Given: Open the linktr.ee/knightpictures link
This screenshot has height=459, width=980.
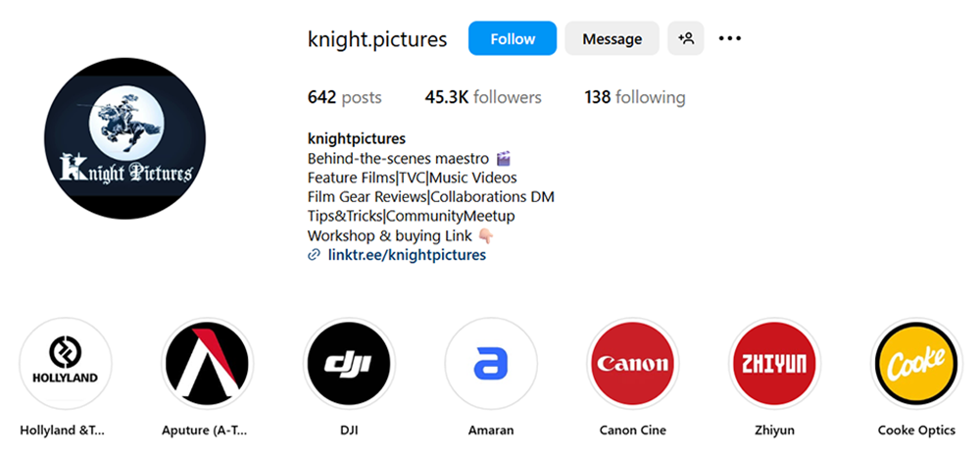Looking at the screenshot, I should [x=407, y=255].
